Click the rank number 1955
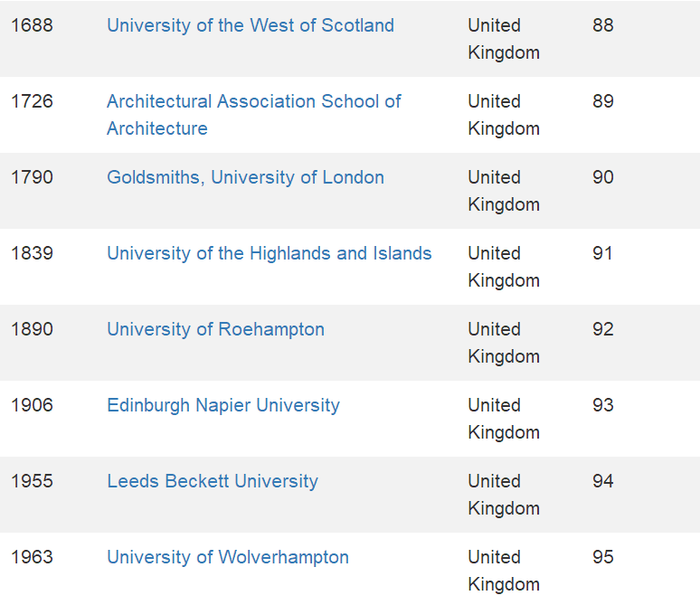 click(33, 481)
